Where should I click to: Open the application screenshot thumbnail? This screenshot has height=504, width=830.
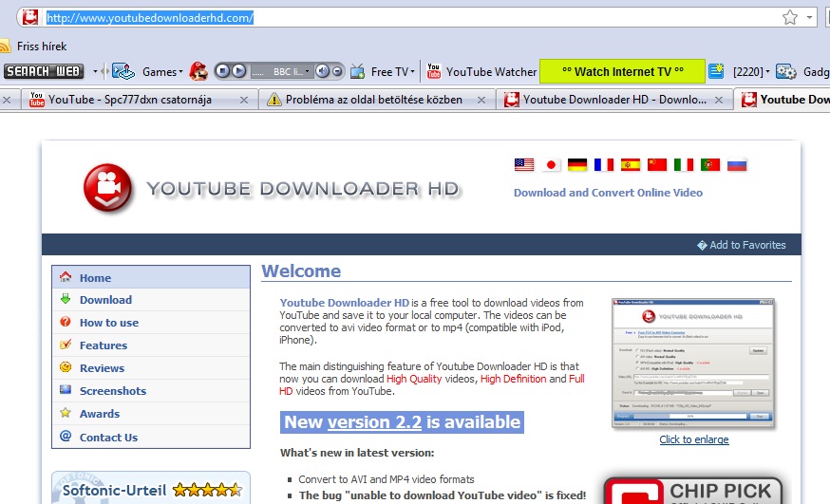coord(693,364)
